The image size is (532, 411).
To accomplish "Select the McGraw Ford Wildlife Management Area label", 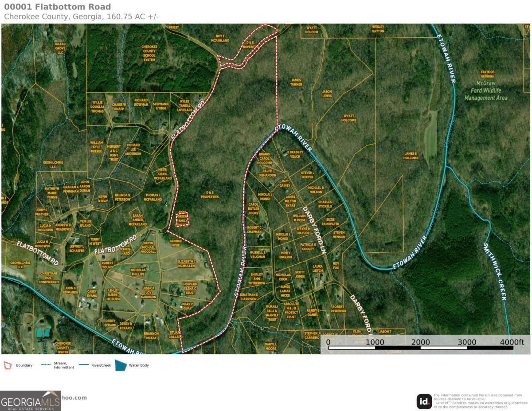I will [486, 90].
